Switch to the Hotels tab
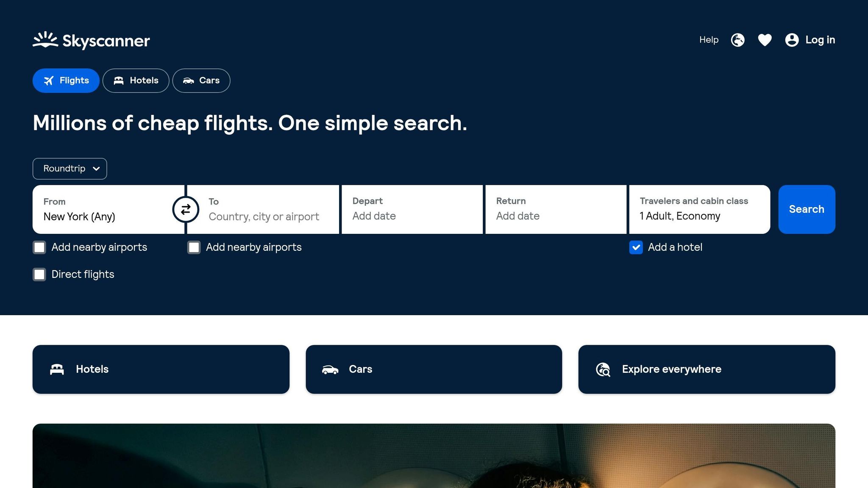 pyautogui.click(x=136, y=80)
